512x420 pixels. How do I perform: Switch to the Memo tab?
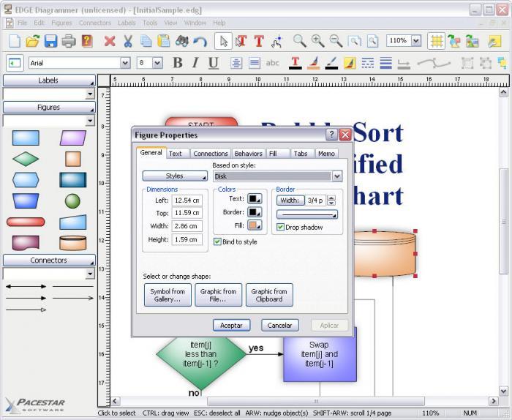(326, 154)
